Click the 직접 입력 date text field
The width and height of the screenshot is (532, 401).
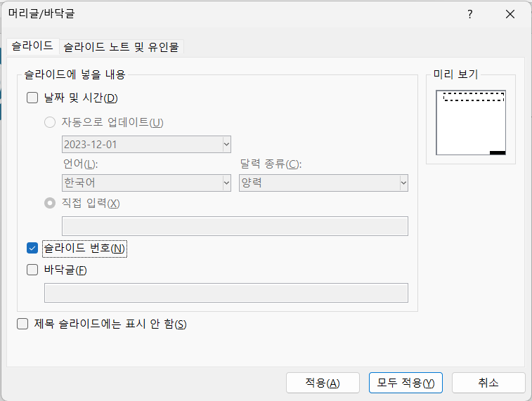tap(235, 226)
